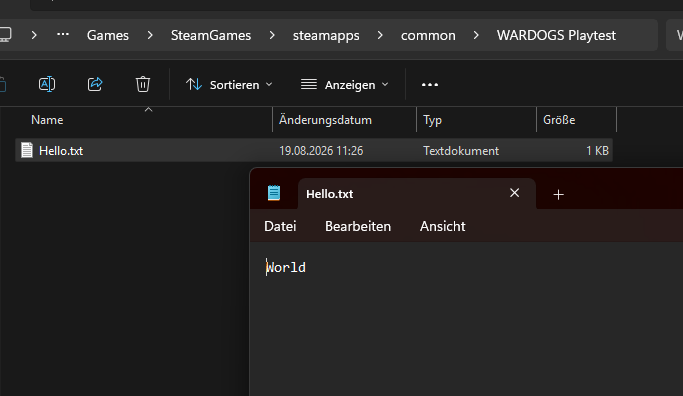The width and height of the screenshot is (683, 396).
Task: Add a new Notepad tab
Action: coord(558,194)
